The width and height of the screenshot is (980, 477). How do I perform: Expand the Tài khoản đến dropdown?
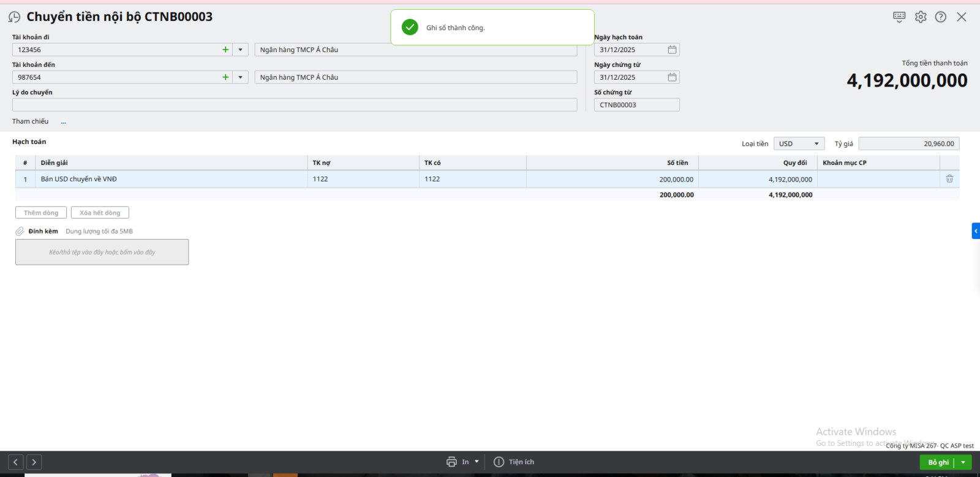coord(240,77)
